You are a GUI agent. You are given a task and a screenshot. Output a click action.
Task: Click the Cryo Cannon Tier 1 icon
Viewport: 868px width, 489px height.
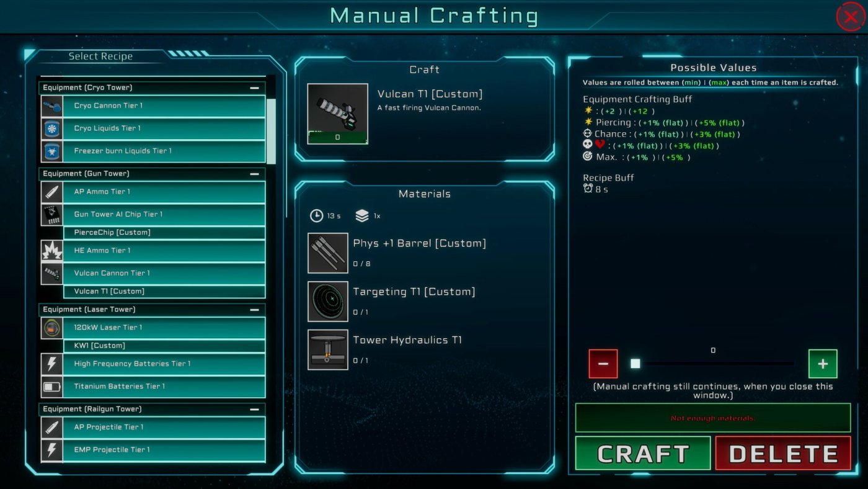(51, 106)
